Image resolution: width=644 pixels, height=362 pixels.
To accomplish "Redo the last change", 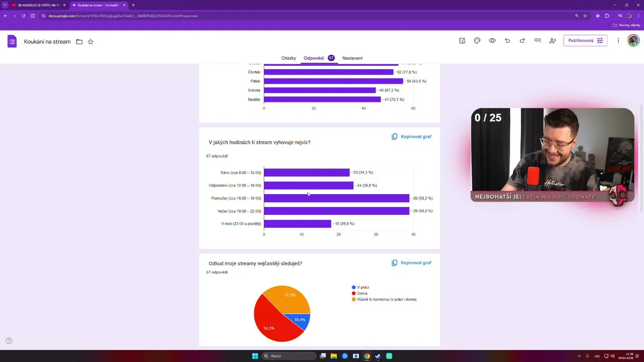I will tap(522, 41).
